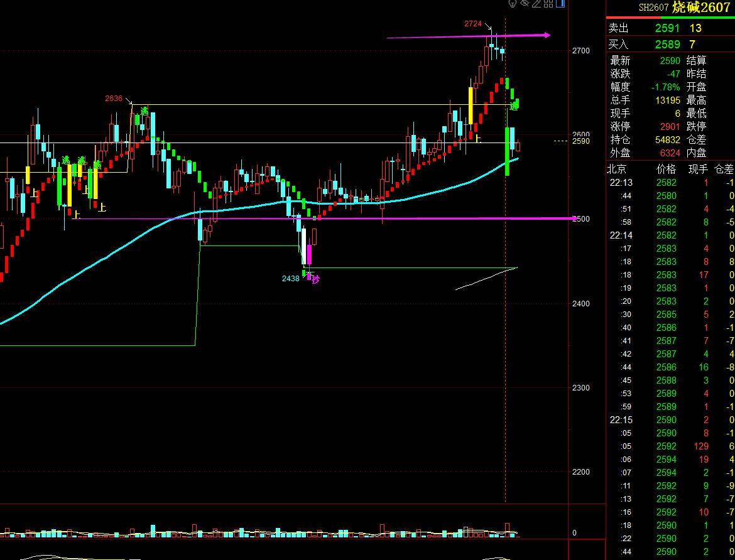Click the 2200 price axis label
Viewport: 735px width, 560px height.
click(x=581, y=472)
